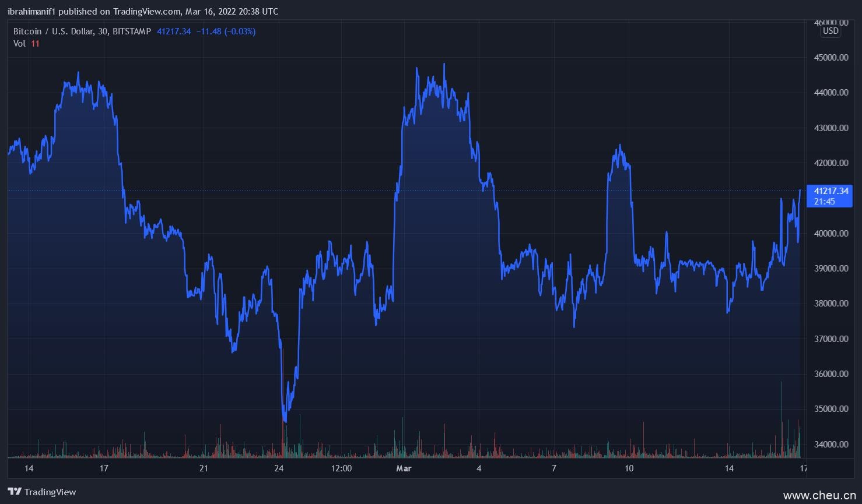Click the 39000.00 price axis label
This screenshot has width=862, height=504.
pyautogui.click(x=831, y=269)
